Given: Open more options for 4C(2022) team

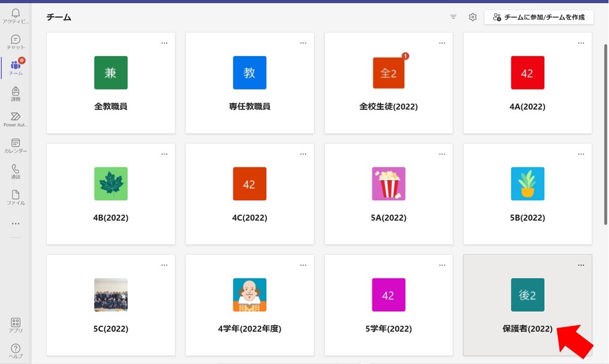Looking at the screenshot, I should coord(303,154).
